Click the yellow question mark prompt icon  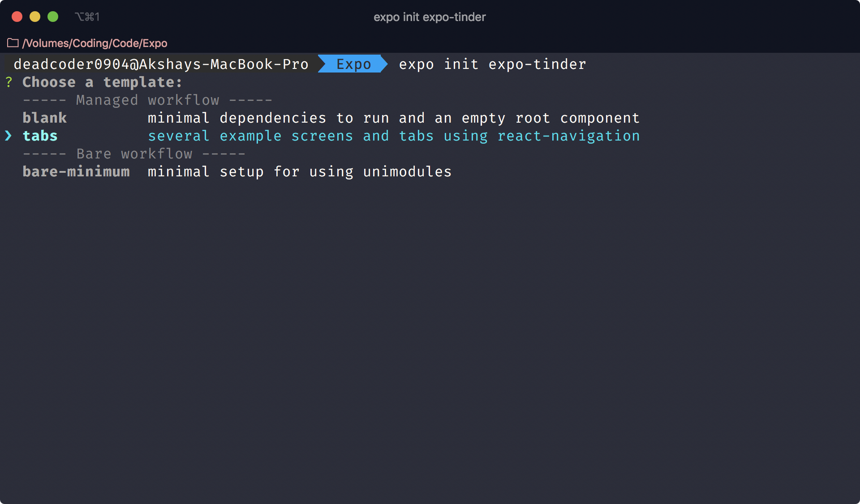point(9,82)
